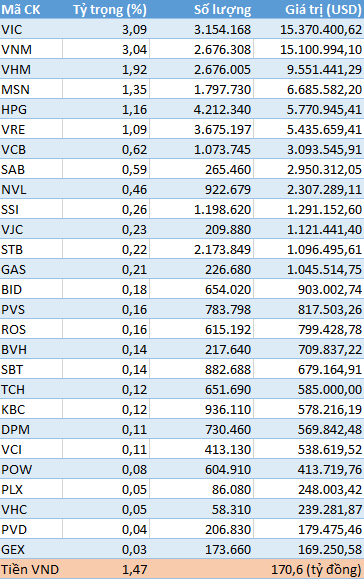
Task: Click the VCB quantity 1.073.745
Action: click(x=223, y=149)
